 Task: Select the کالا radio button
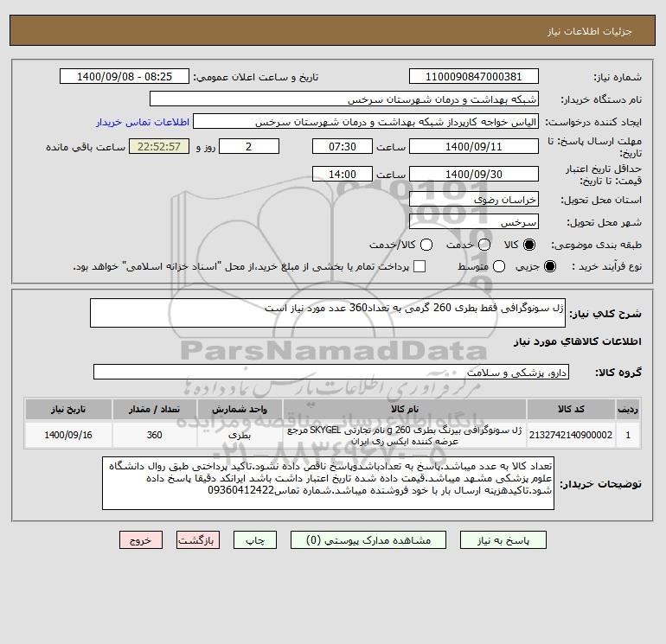click(529, 245)
